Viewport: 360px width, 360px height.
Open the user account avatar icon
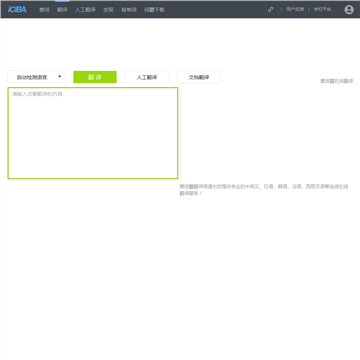point(349,10)
